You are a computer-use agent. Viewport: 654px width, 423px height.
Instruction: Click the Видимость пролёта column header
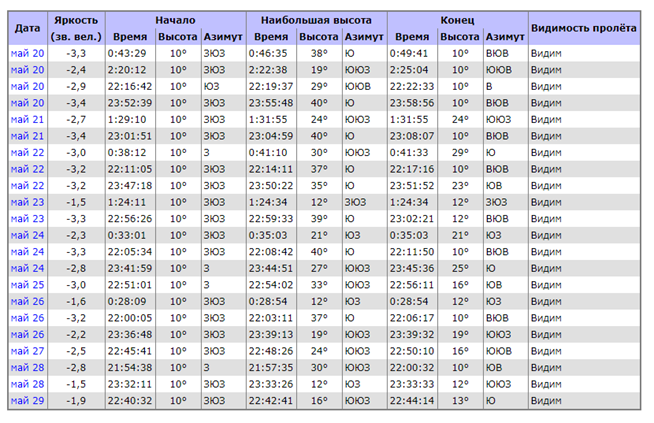[x=584, y=28]
